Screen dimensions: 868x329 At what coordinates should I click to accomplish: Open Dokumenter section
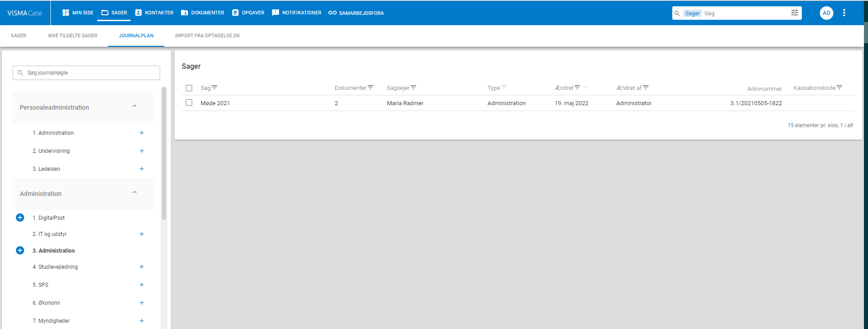pyautogui.click(x=202, y=13)
